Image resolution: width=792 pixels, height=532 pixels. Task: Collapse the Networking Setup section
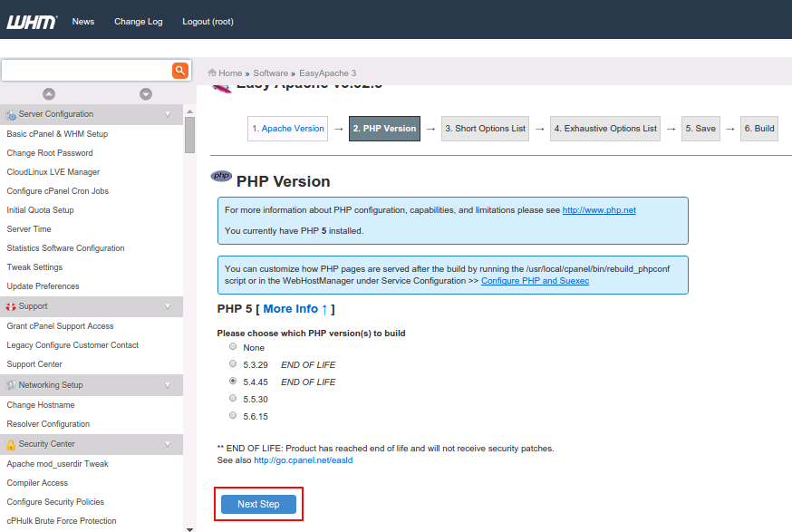[x=168, y=384]
